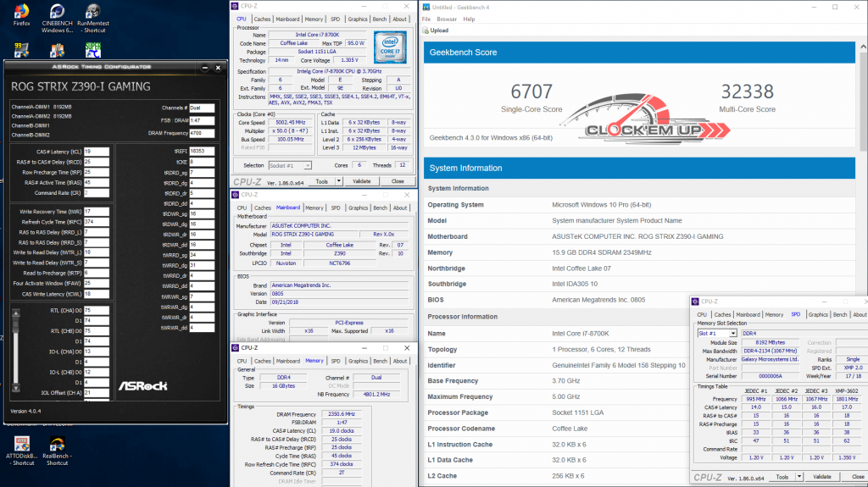Open the File menu in Geekbench
Image resolution: width=868 pixels, height=487 pixels.
[426, 19]
